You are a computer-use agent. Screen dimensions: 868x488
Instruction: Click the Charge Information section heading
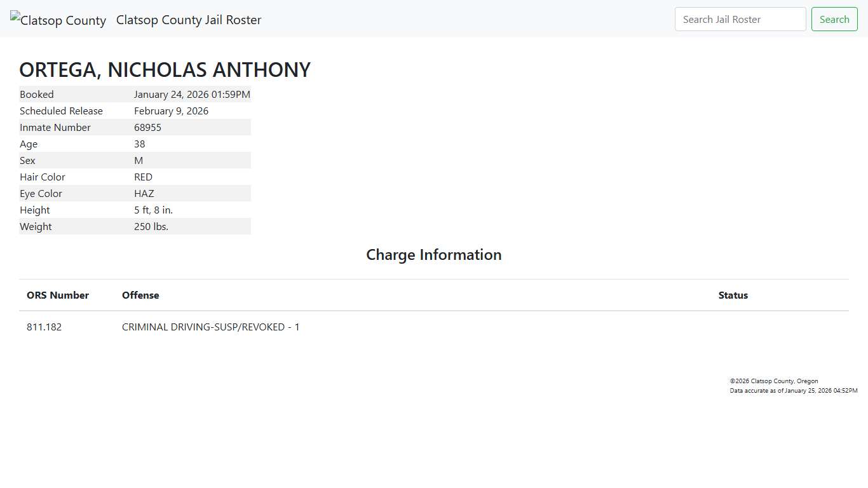[x=433, y=255]
